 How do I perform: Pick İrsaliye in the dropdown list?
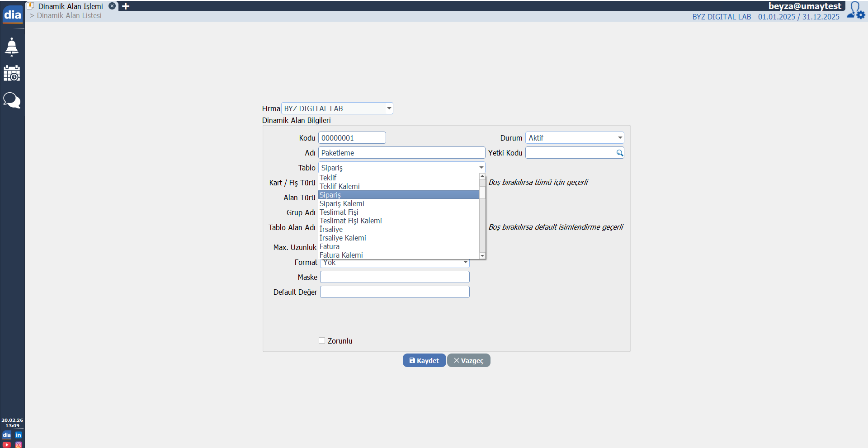(331, 230)
